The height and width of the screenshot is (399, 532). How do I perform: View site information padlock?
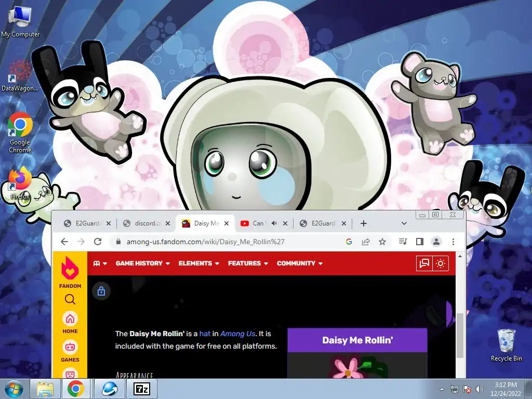pyautogui.click(x=118, y=242)
